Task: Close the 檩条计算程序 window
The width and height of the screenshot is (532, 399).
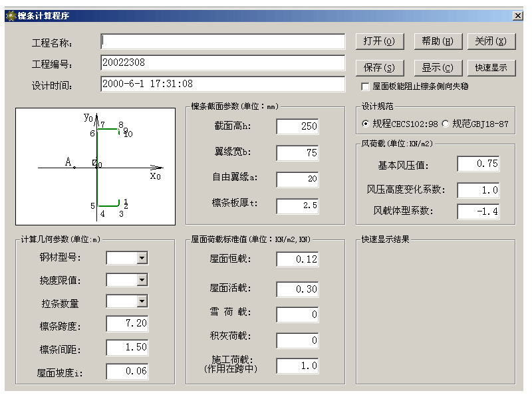Action: click(517, 16)
